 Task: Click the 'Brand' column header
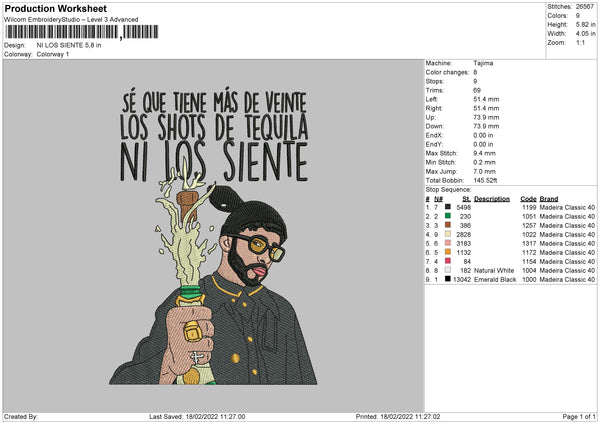click(x=549, y=199)
